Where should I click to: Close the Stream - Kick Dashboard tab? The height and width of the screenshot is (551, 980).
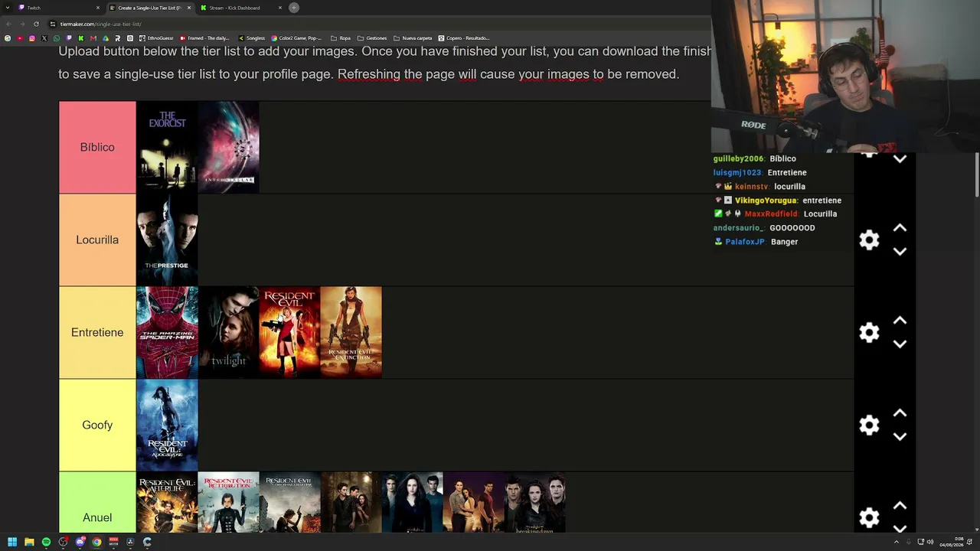(x=280, y=8)
